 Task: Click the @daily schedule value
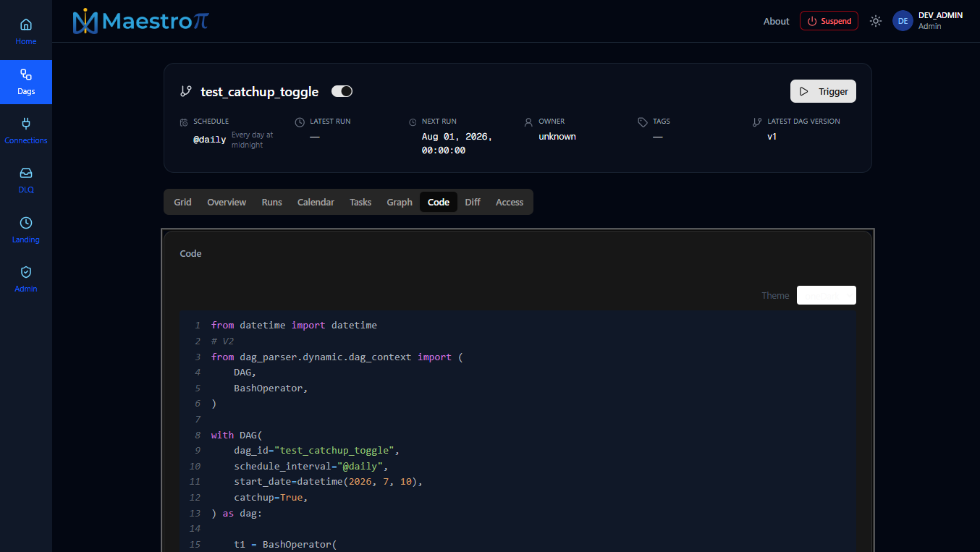pyautogui.click(x=209, y=140)
